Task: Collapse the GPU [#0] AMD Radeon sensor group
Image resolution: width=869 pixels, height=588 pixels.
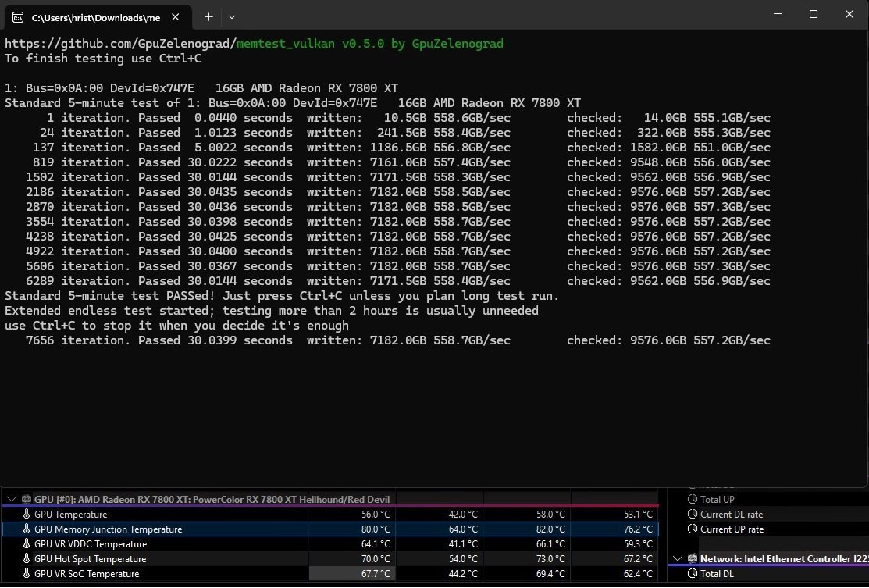Action: (11, 499)
